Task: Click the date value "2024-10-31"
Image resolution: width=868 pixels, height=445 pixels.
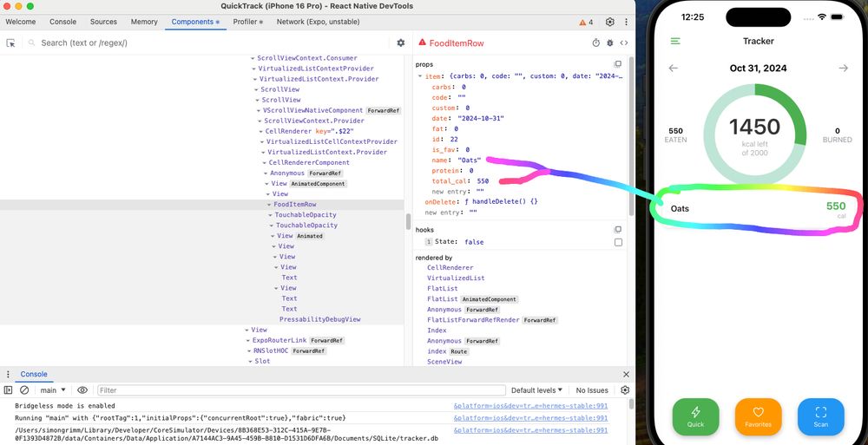Action: 481,119
